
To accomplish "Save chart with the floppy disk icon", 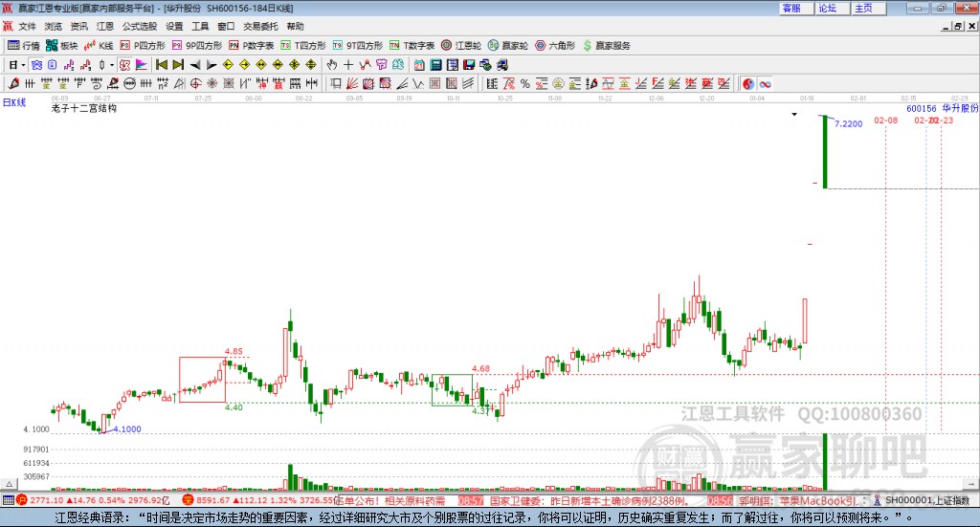I will point(469,65).
